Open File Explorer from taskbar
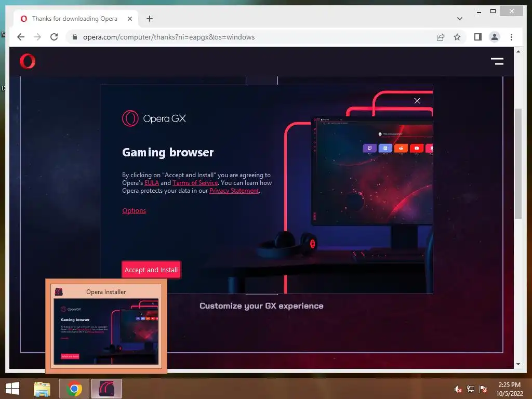The height and width of the screenshot is (399, 532). pyautogui.click(x=42, y=389)
